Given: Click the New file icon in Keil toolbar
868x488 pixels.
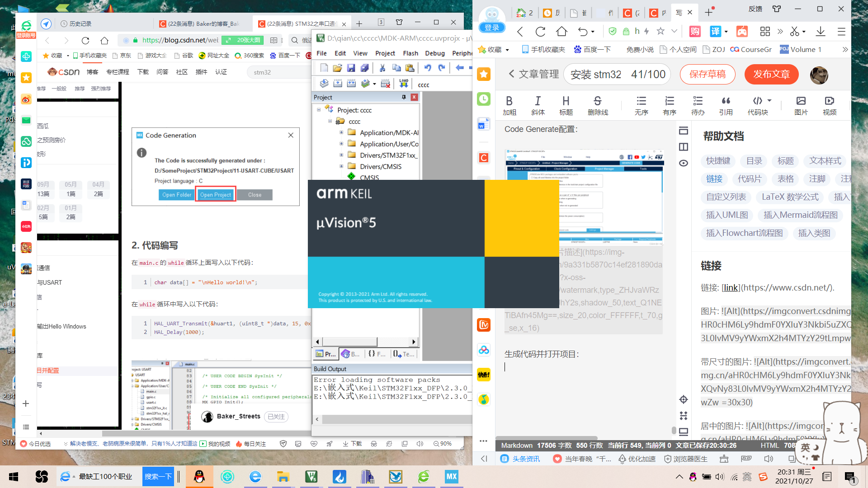Looking at the screenshot, I should click(x=324, y=68).
